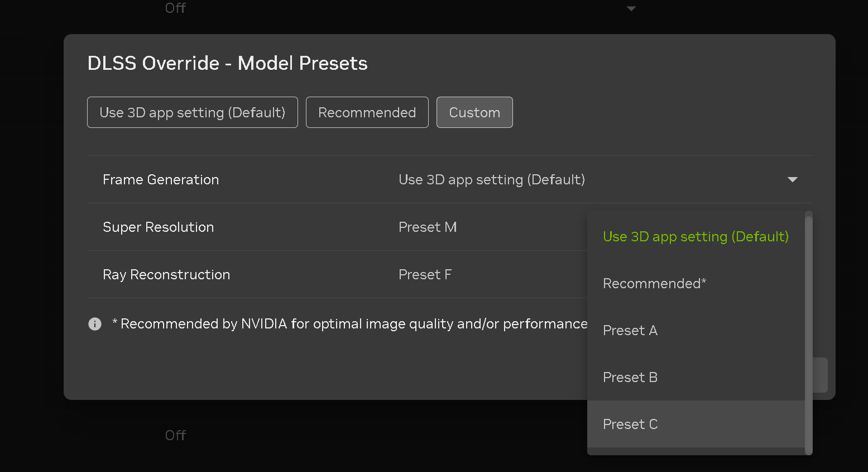Open the Frame Generation value dropdown
Screen dimensions: 868x472
pyautogui.click(x=598, y=179)
